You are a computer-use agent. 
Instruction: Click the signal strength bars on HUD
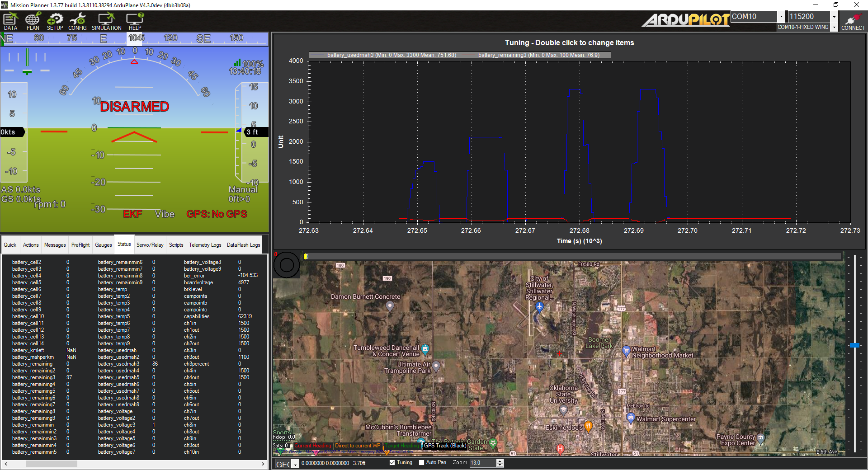[237, 62]
